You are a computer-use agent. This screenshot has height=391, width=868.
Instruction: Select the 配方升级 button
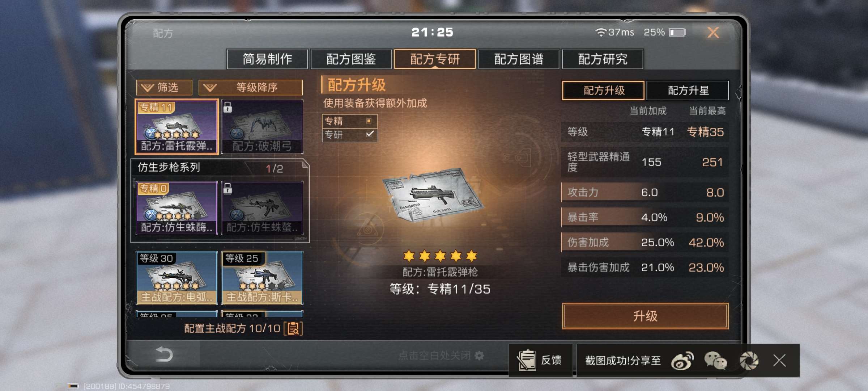603,90
